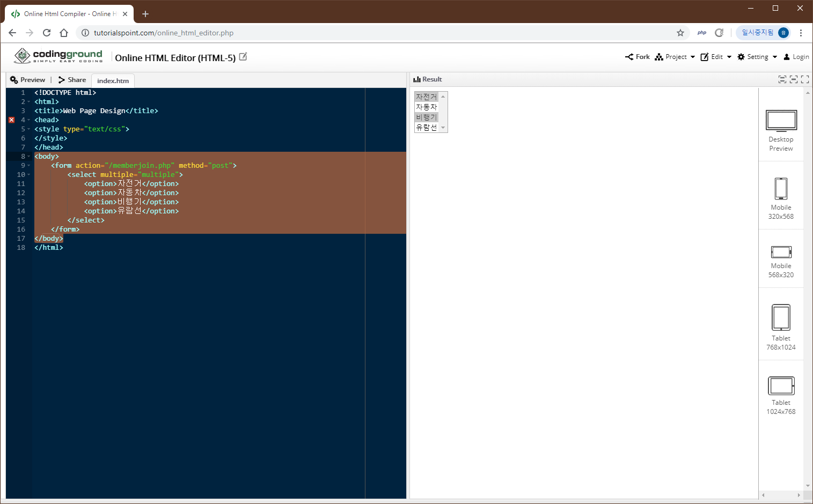This screenshot has height=504, width=813.
Task: Collapse the form fold on line 9
Action: [28, 165]
